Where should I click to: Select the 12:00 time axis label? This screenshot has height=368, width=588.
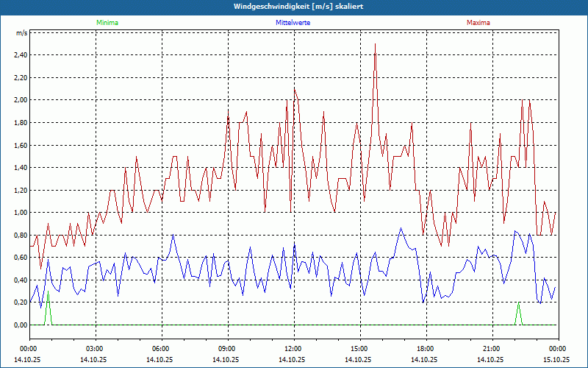point(293,349)
